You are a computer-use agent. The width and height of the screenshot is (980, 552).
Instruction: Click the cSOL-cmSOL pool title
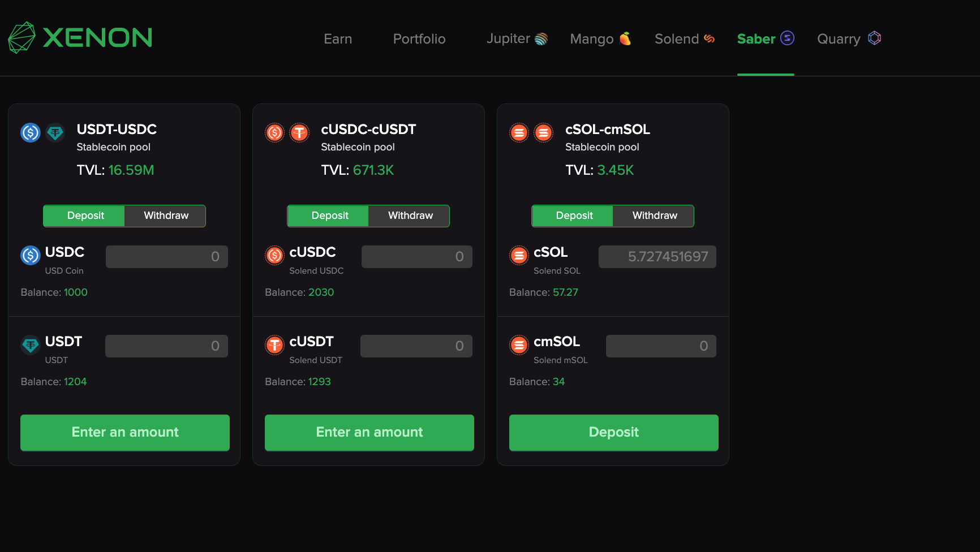(608, 130)
